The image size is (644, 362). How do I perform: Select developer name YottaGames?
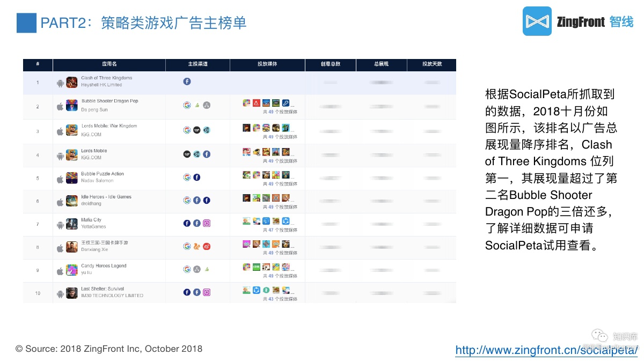click(93, 227)
